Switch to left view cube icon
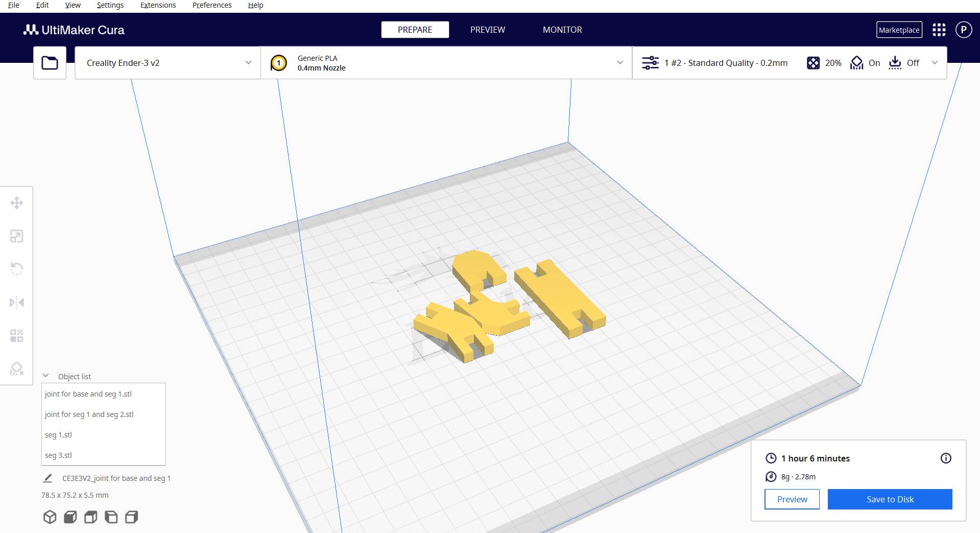 click(111, 517)
